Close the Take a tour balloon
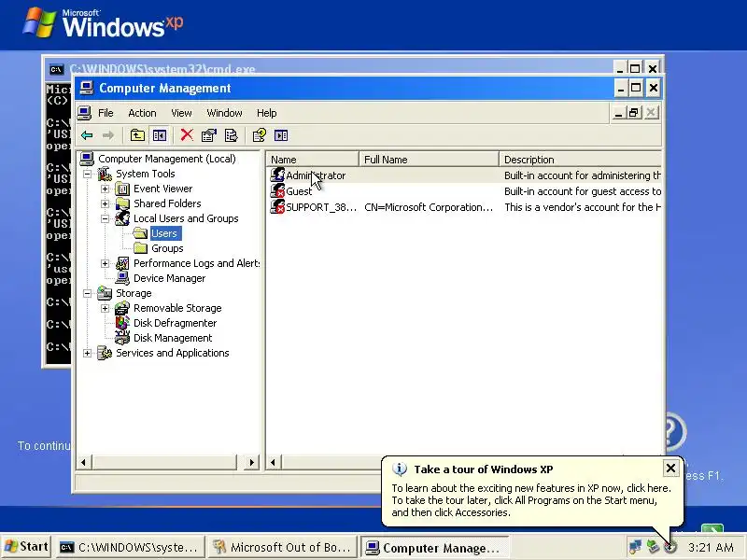Image resolution: width=747 pixels, height=560 pixels. click(670, 469)
